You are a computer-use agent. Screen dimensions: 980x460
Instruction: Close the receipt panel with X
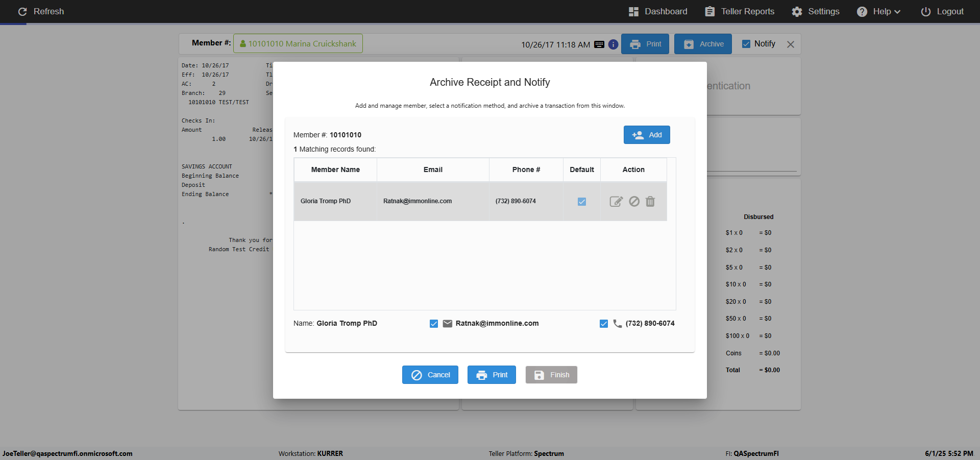pyautogui.click(x=791, y=44)
